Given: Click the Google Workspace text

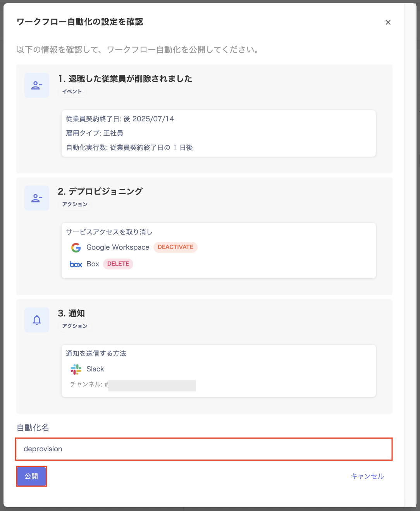Looking at the screenshot, I should tap(118, 247).
